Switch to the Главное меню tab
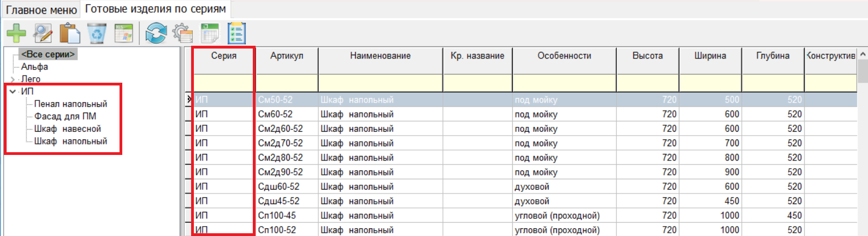868x236 pixels. click(41, 10)
